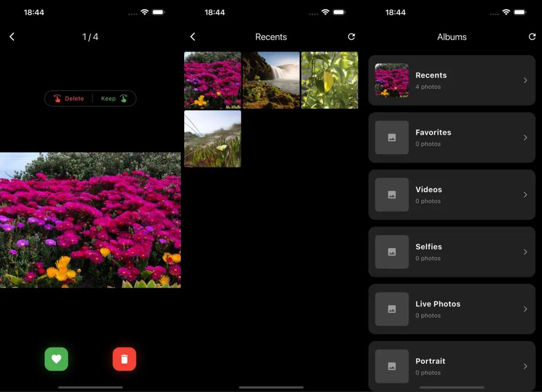Click the Videos album placeholder icon
The height and width of the screenshot is (392, 542).
392,195
